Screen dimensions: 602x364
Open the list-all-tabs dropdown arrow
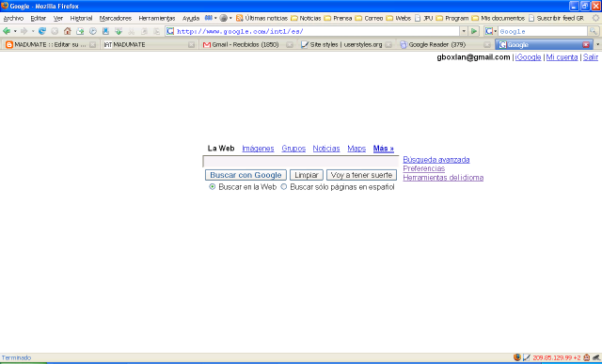pyautogui.click(x=598, y=44)
